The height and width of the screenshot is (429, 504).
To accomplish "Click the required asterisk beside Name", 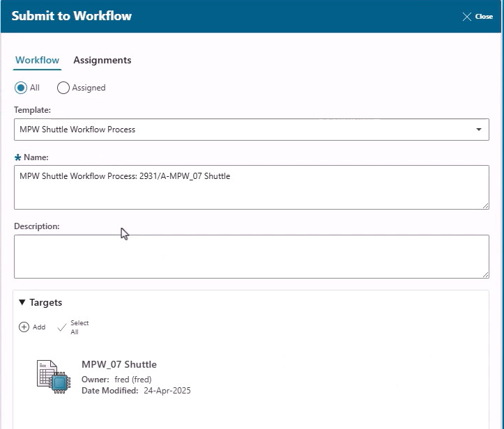I will [17, 158].
